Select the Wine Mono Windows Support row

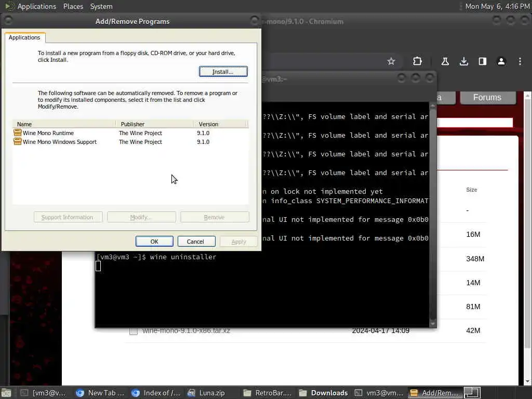pyautogui.click(x=130, y=142)
